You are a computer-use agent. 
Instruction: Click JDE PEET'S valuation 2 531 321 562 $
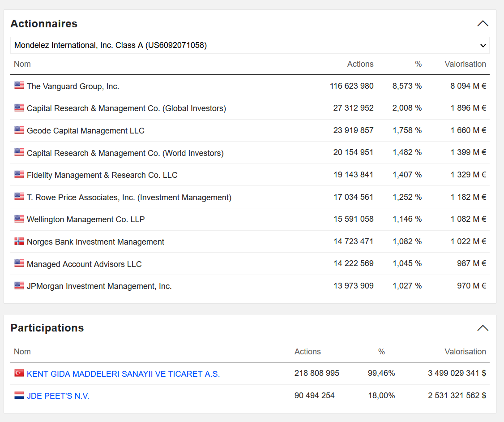pos(457,395)
